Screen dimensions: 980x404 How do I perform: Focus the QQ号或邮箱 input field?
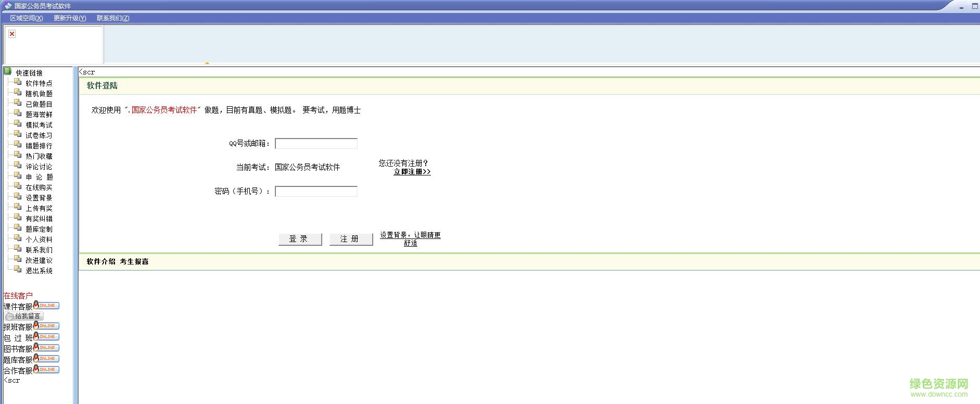316,144
